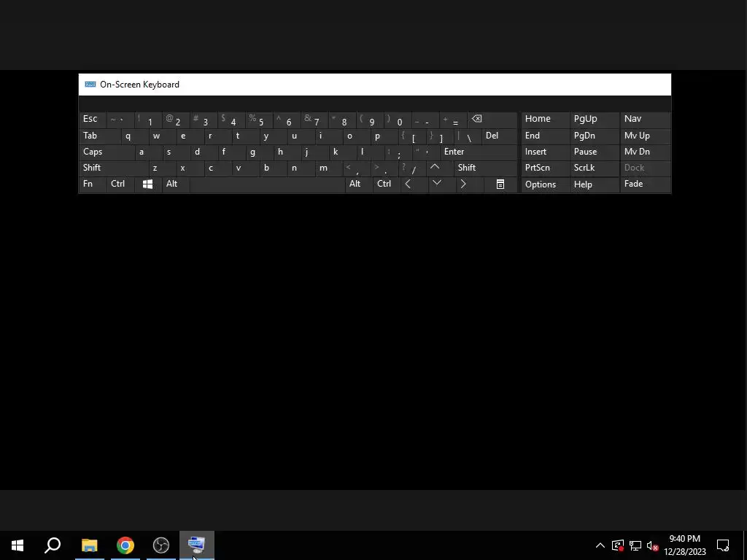
Task: Click the Mv Up key
Action: 646,136
